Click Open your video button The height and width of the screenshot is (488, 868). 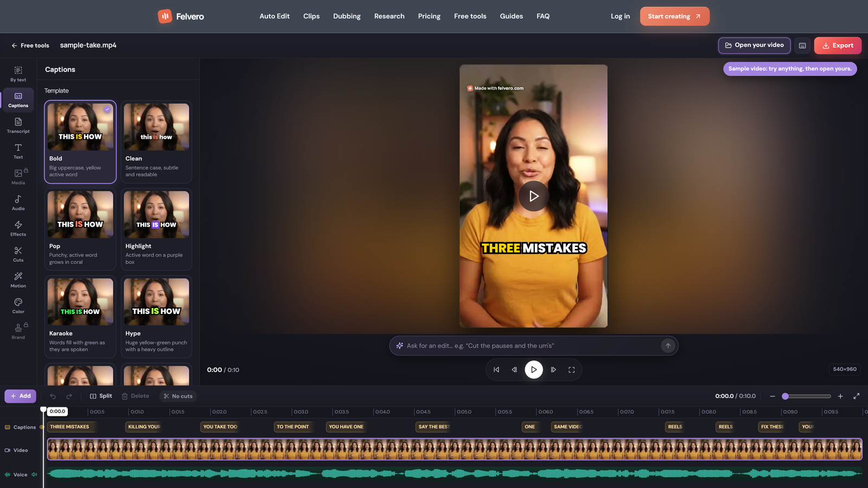(754, 46)
